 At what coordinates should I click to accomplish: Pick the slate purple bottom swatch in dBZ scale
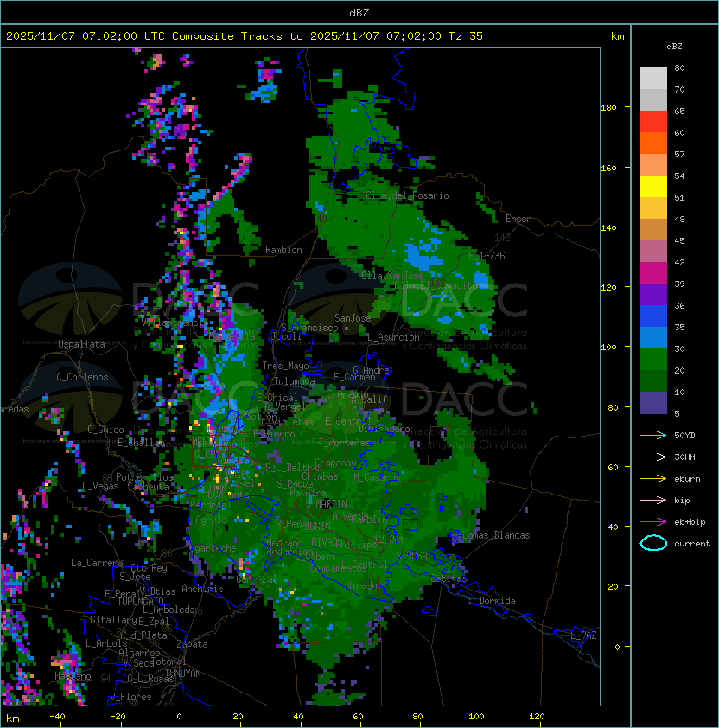click(653, 403)
